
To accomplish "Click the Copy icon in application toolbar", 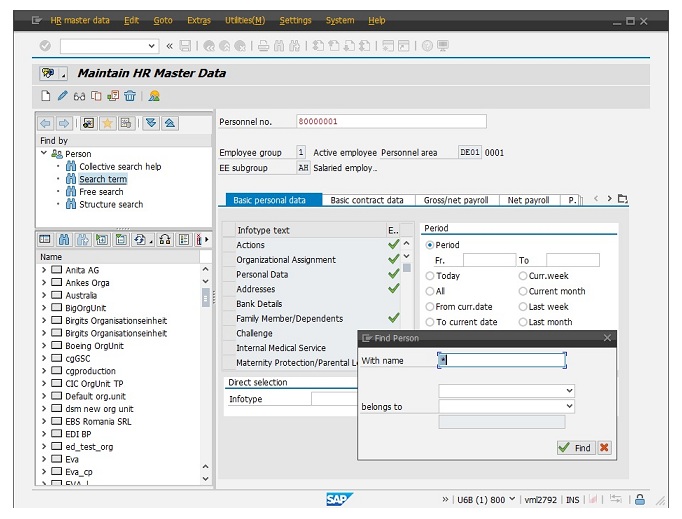I will tap(96, 96).
